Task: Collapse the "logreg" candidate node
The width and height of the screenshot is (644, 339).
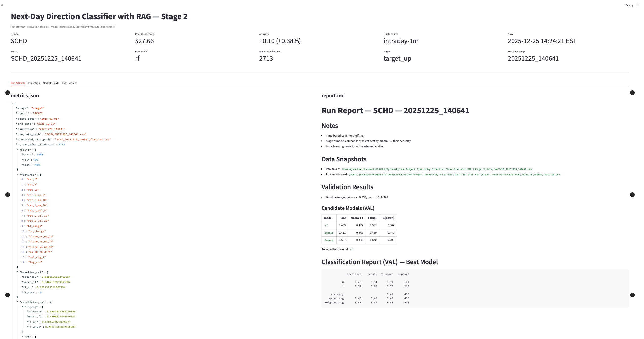Action: click(x=23, y=307)
